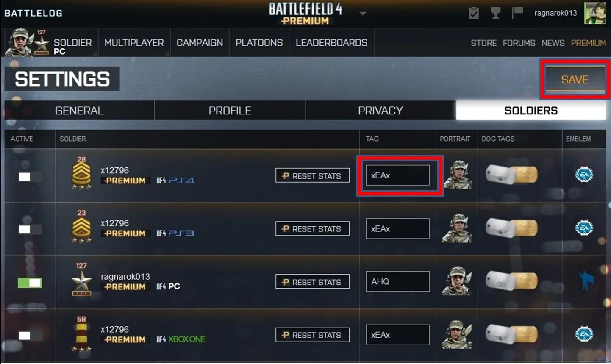
Task: Open the Premium link in top navigation
Action: coord(588,43)
